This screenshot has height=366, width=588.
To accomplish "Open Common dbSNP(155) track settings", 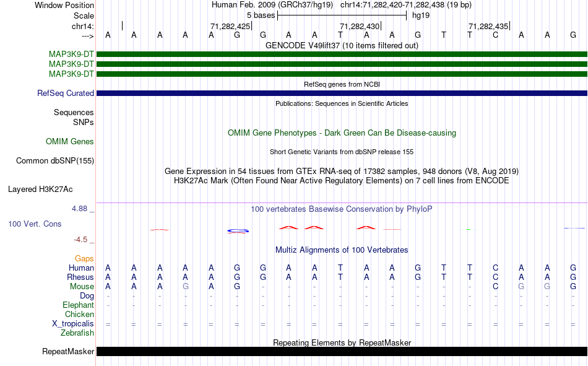I will 55,160.
